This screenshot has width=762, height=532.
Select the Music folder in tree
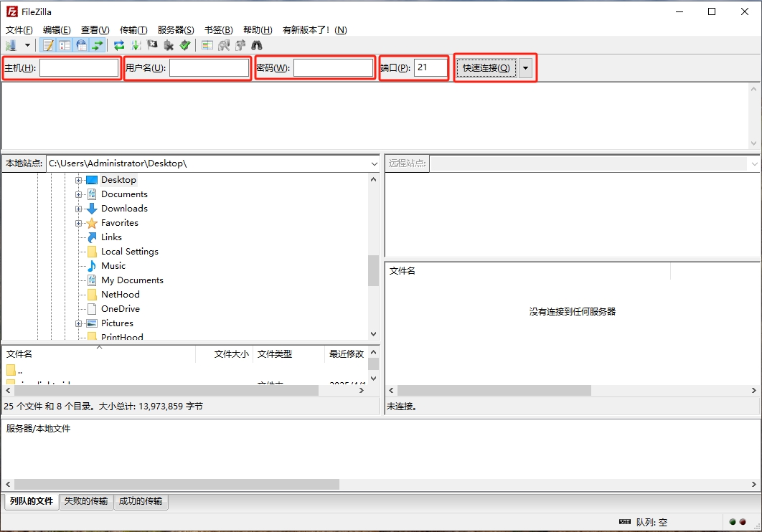(x=113, y=266)
